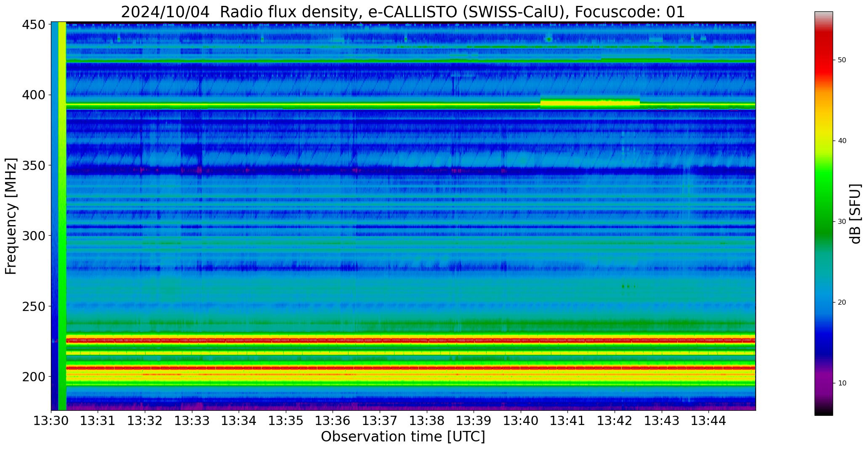Click the 13:41 time tick label
The width and height of the screenshot is (868, 449).
pos(568,420)
